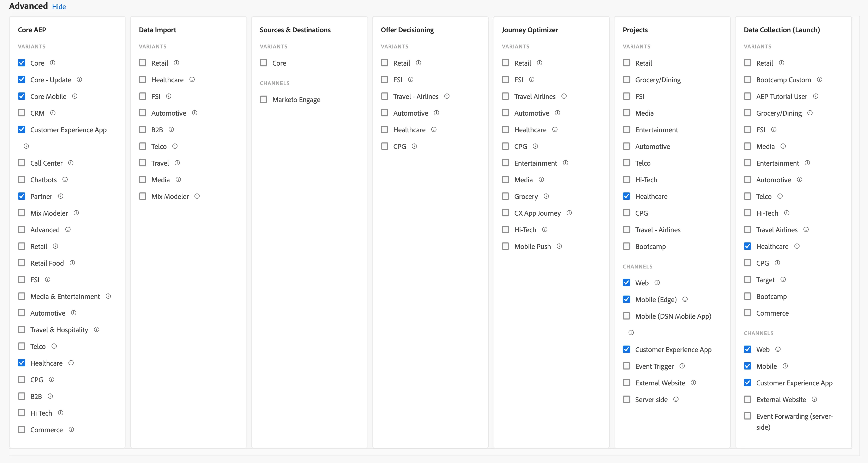Click the info icon under Mobile (DSN Mobile App)
The image size is (868, 463).
[x=631, y=333]
